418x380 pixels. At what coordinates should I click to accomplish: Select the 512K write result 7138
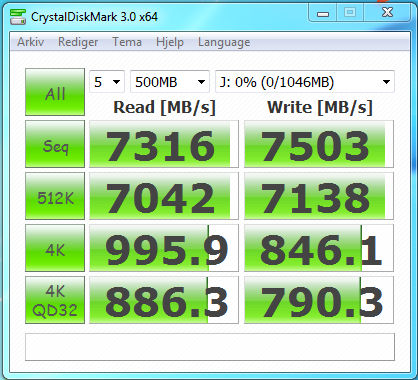[x=319, y=196]
